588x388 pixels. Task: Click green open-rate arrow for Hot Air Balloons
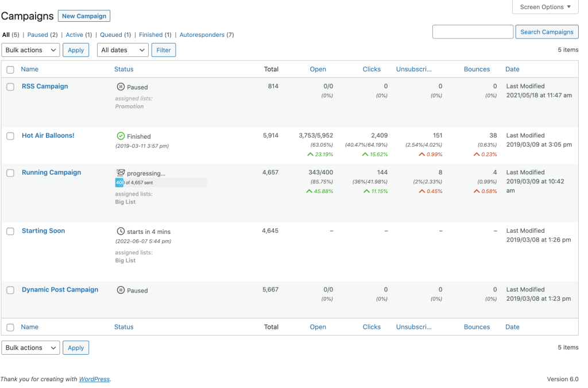point(310,155)
